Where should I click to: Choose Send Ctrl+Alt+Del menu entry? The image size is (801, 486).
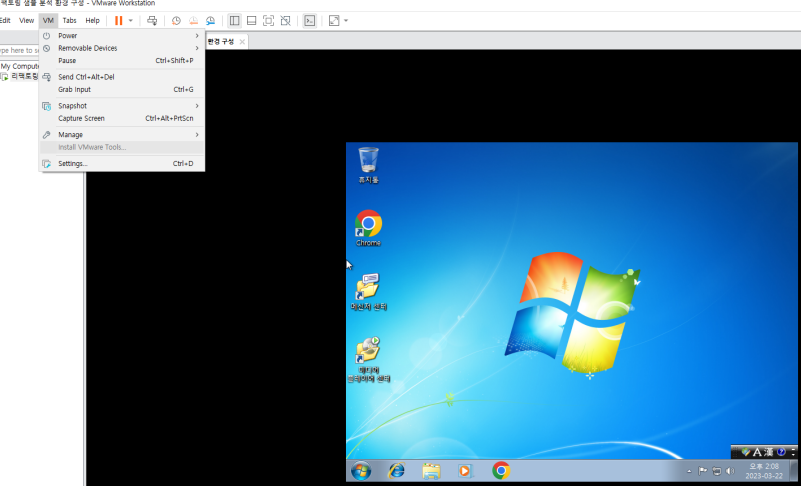point(122,77)
